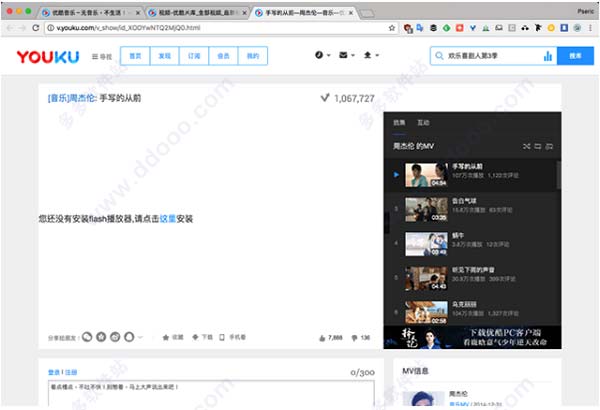This screenshot has width=600, height=410.
Task: Switch to the 互动 interaction tab
Action: click(x=423, y=123)
